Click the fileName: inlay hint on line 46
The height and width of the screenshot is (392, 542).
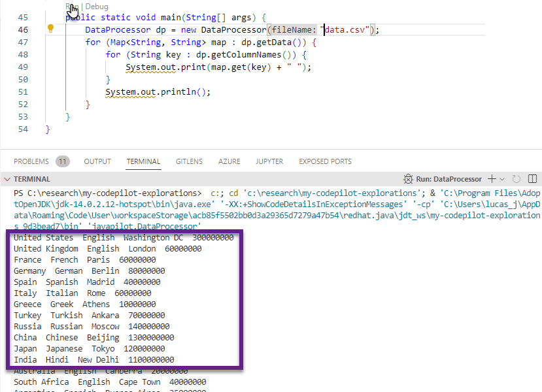pyautogui.click(x=294, y=29)
